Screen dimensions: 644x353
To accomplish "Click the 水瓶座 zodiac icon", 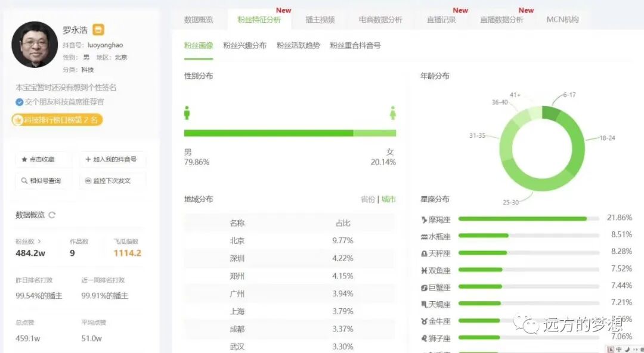I will (x=424, y=237).
